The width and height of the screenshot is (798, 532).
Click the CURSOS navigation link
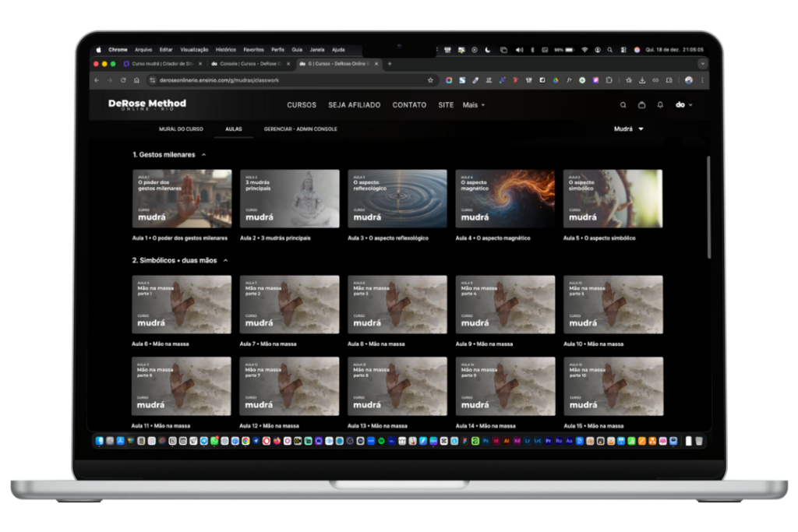point(302,105)
